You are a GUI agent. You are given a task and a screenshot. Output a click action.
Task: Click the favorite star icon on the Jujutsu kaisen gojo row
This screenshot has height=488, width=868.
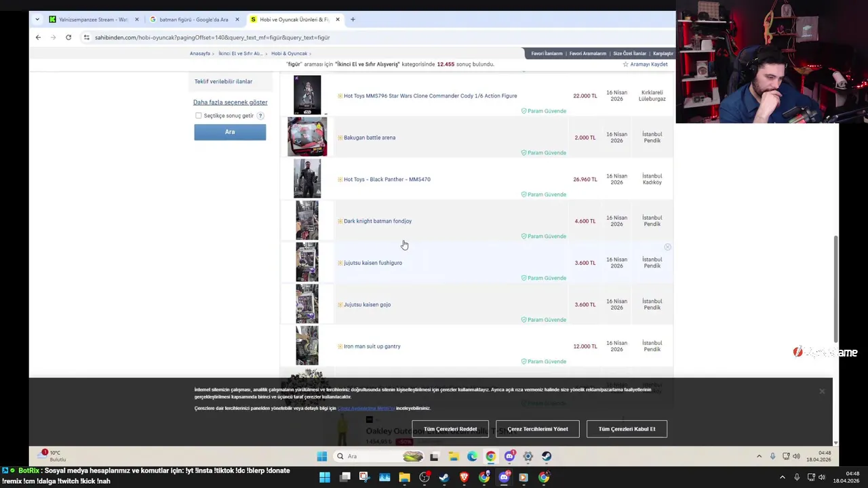coord(340,305)
